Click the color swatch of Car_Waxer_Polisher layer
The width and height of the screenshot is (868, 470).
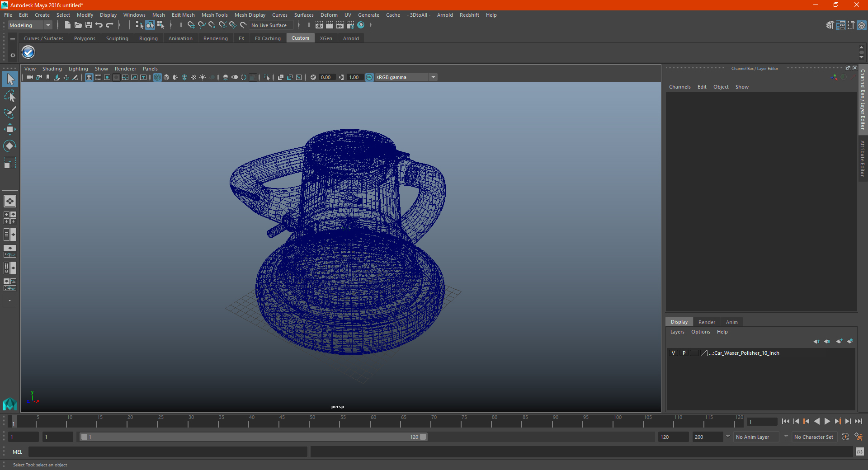coord(704,353)
